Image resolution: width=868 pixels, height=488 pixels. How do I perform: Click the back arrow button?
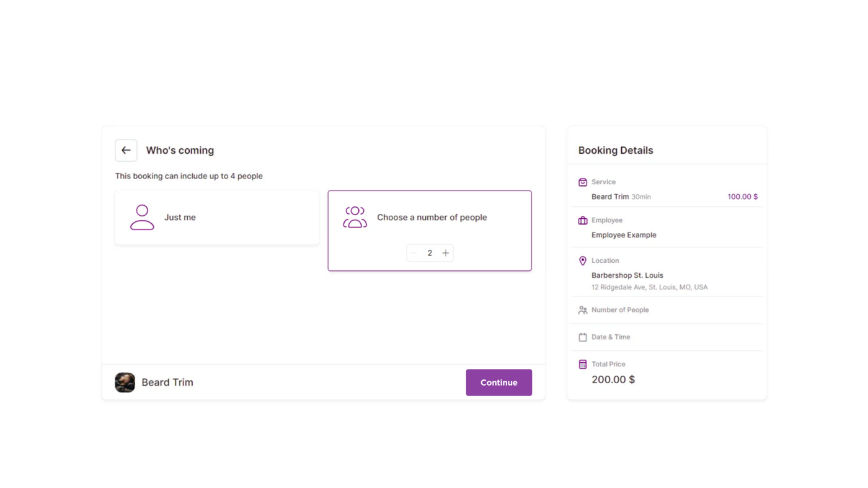[x=126, y=150]
